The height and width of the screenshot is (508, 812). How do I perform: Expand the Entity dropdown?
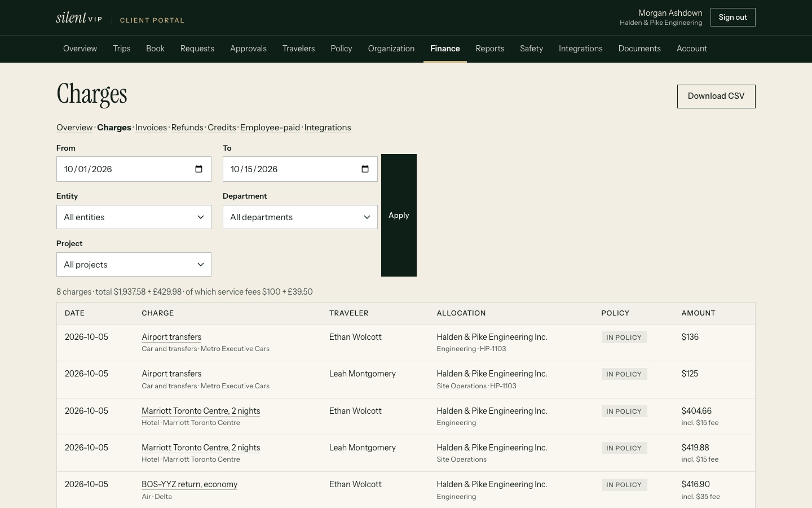[x=134, y=217]
